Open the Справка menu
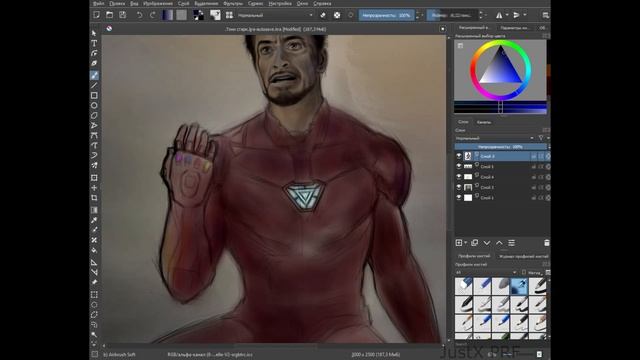 (322, 3)
